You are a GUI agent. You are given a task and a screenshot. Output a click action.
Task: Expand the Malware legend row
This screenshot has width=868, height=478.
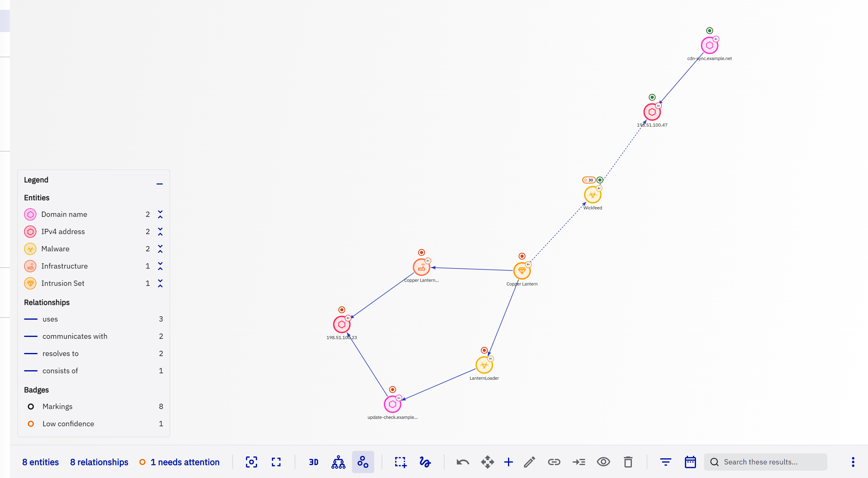click(x=160, y=249)
